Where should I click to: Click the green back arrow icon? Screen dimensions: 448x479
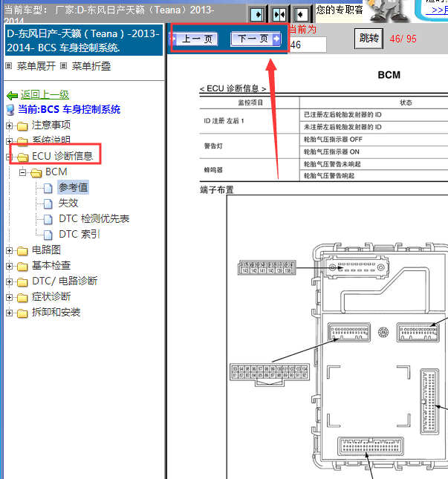point(12,96)
